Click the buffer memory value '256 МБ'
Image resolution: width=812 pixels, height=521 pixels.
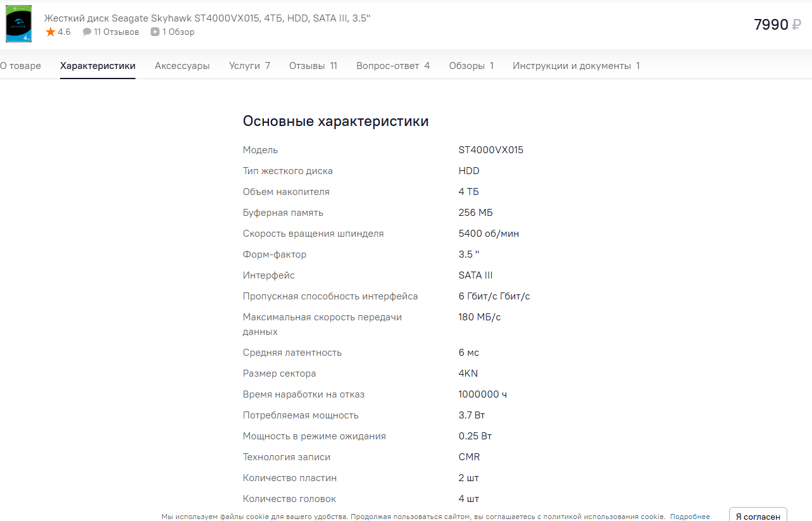(x=476, y=213)
